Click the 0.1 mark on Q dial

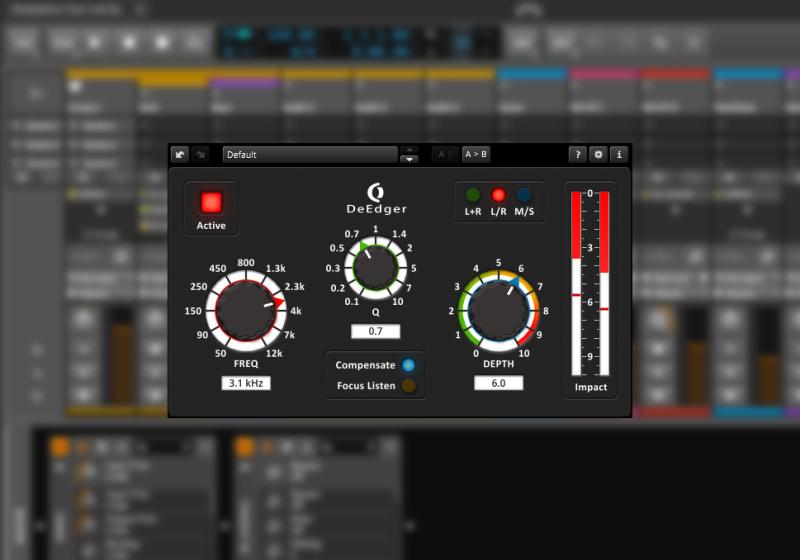pos(352,301)
